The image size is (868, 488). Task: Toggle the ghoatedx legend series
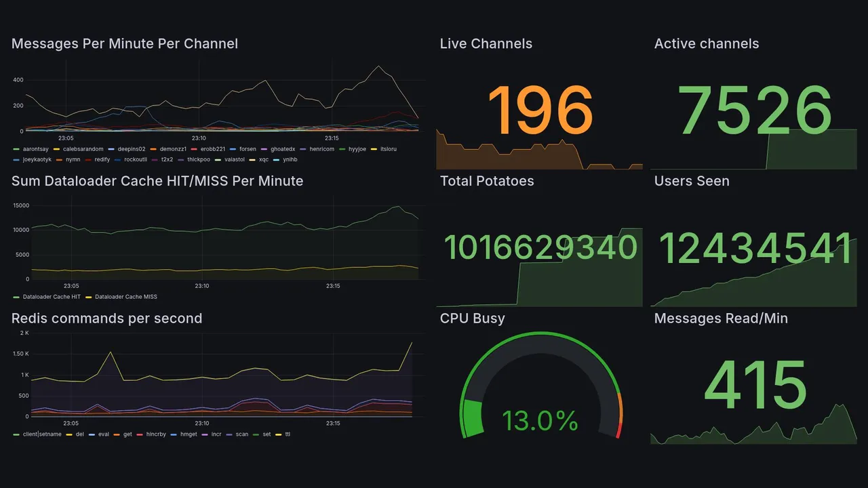(x=283, y=149)
